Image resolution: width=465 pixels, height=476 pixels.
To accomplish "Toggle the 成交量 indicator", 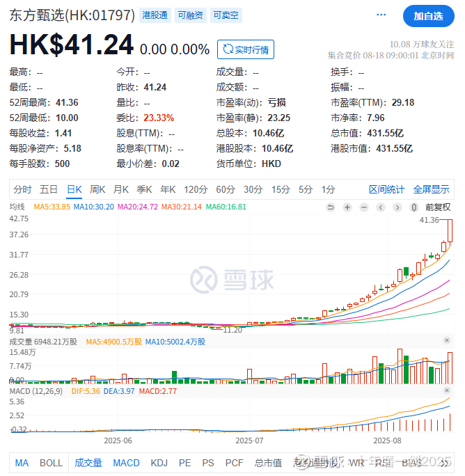I will [88, 463].
